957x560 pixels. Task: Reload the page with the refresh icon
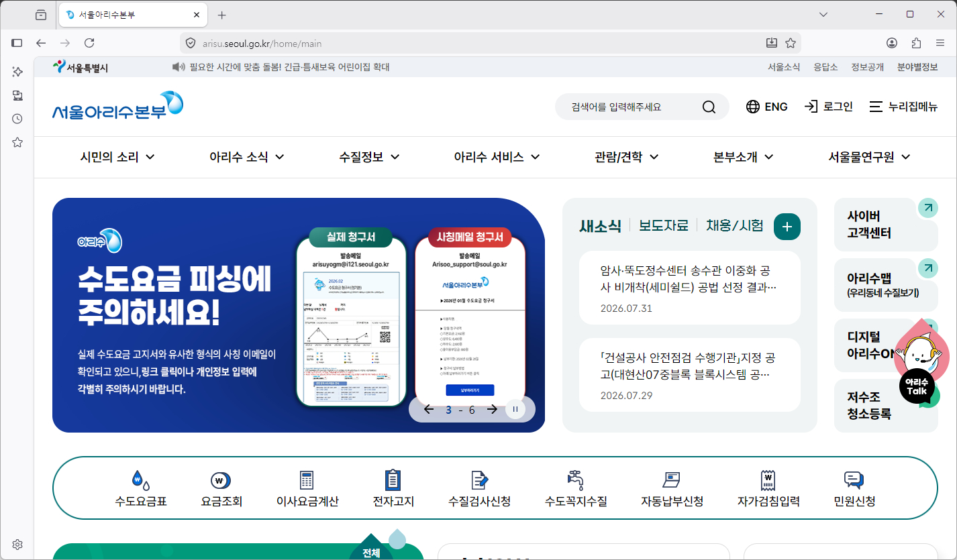pos(89,43)
